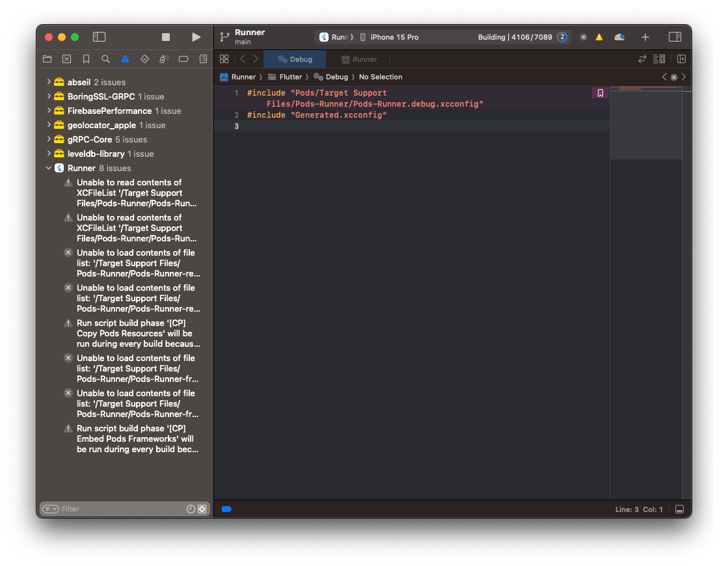
Task: Toggle recent issues filter clock
Action: (x=191, y=509)
